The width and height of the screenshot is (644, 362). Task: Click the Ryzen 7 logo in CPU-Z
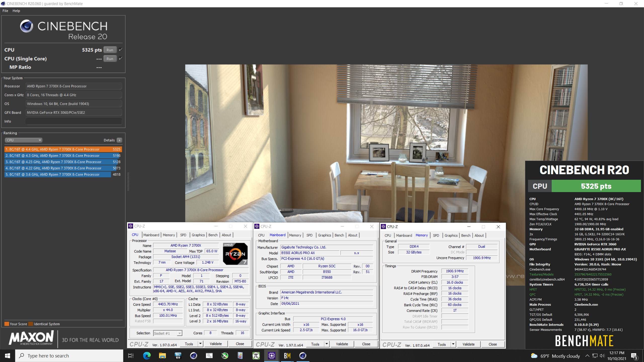click(x=235, y=254)
